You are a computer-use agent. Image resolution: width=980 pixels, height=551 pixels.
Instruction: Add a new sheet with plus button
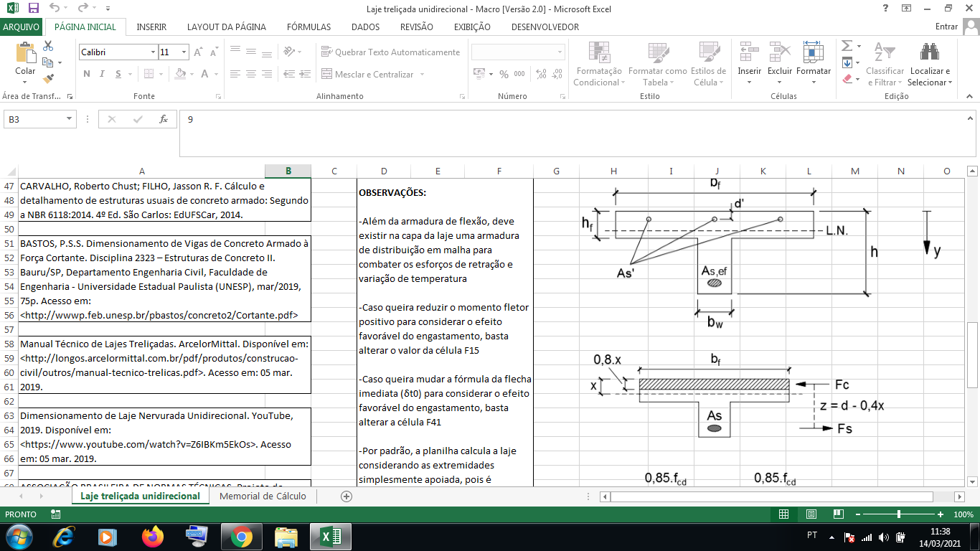click(347, 496)
